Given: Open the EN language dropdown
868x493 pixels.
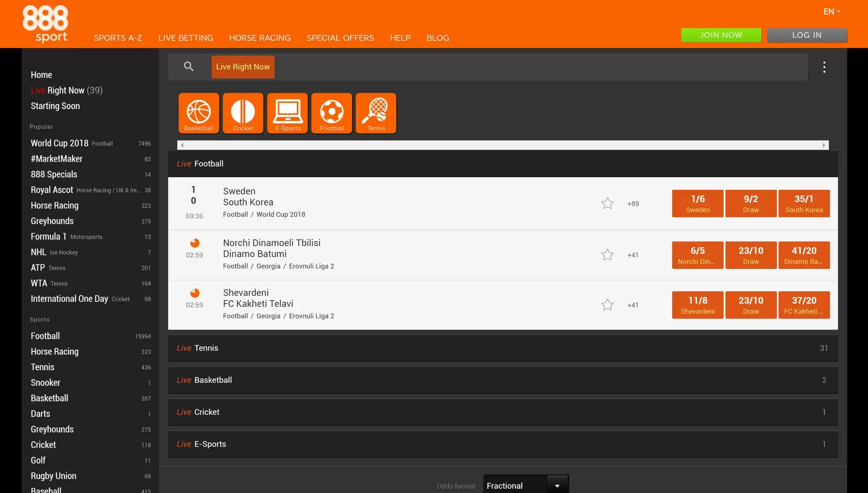Looking at the screenshot, I should 831,11.
